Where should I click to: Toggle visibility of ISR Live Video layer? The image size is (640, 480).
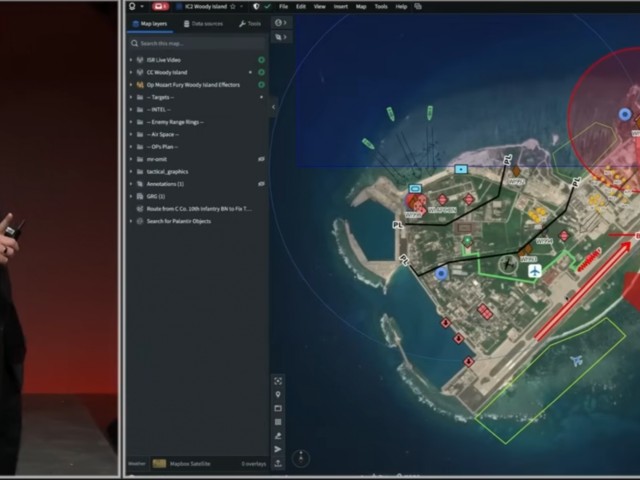tap(261, 60)
